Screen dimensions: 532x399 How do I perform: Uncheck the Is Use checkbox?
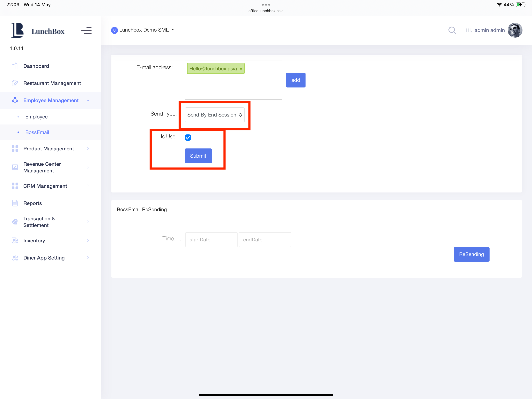188,137
